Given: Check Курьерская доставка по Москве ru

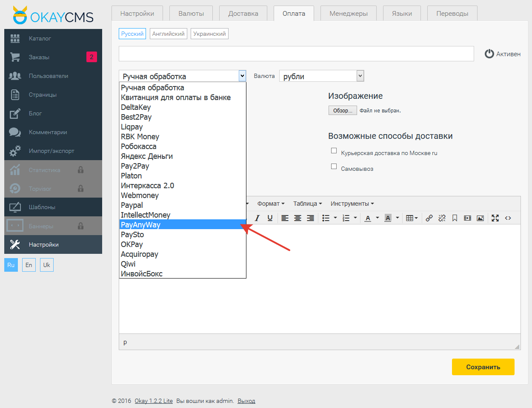Looking at the screenshot, I should pyautogui.click(x=334, y=151).
